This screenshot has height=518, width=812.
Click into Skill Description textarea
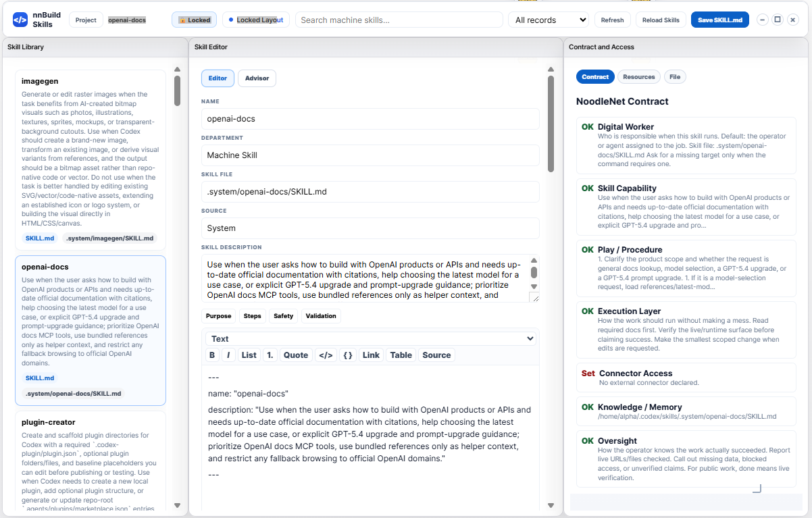365,279
